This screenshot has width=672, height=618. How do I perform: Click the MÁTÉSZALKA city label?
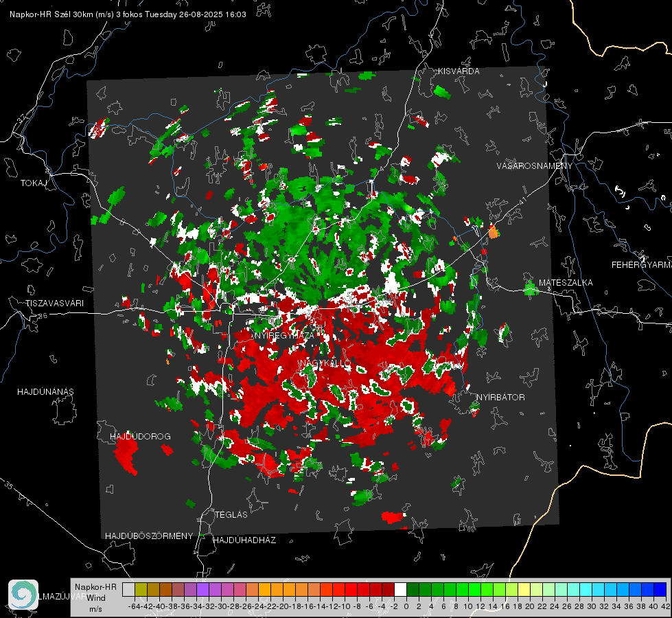pos(566,283)
